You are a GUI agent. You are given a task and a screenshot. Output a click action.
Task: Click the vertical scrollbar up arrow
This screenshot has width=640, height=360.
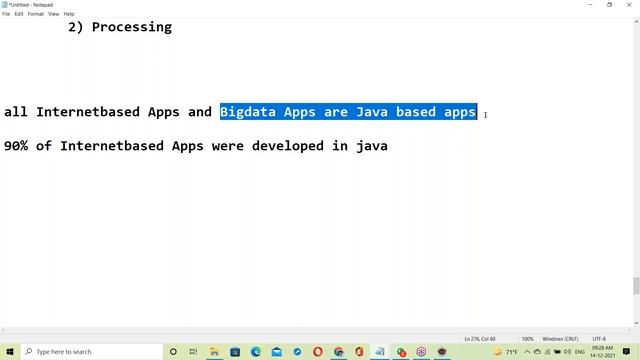click(x=636, y=22)
